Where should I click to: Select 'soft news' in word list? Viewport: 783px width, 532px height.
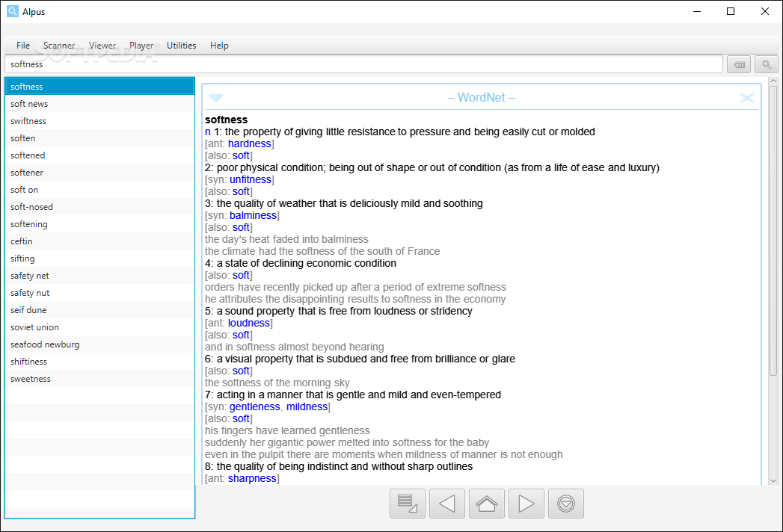(x=100, y=104)
